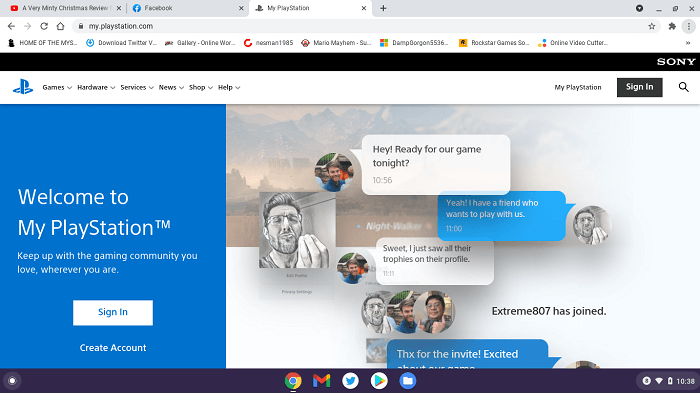Open the My PlayStation header link

(578, 88)
